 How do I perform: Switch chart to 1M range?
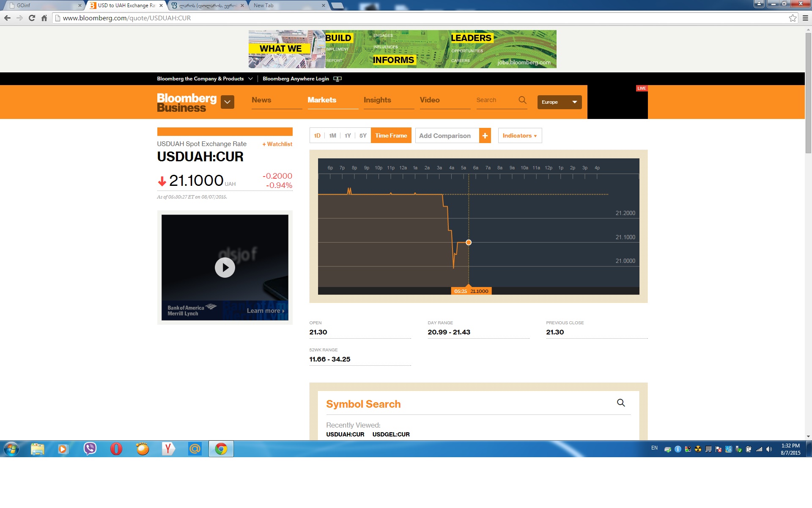332,135
